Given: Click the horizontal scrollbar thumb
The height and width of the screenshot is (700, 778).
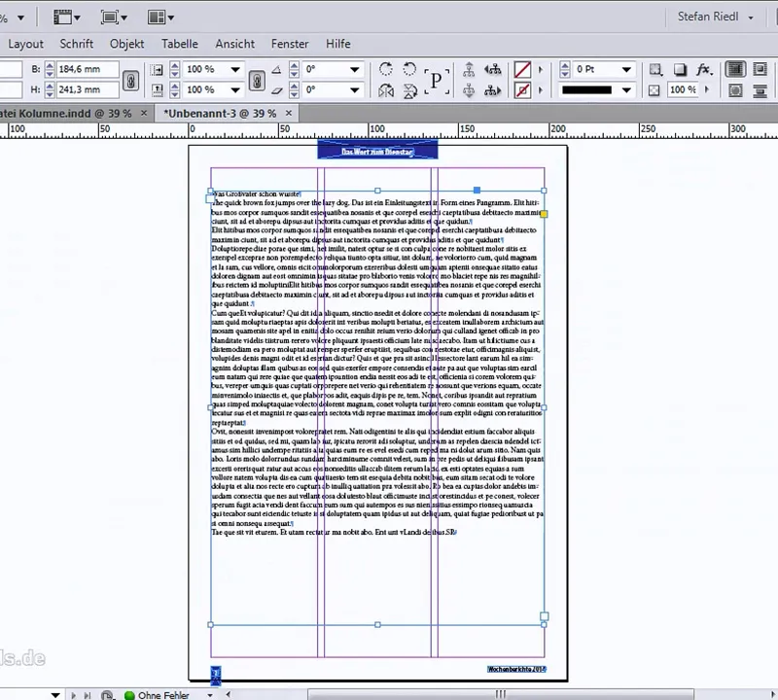Looking at the screenshot, I should [x=500, y=694].
